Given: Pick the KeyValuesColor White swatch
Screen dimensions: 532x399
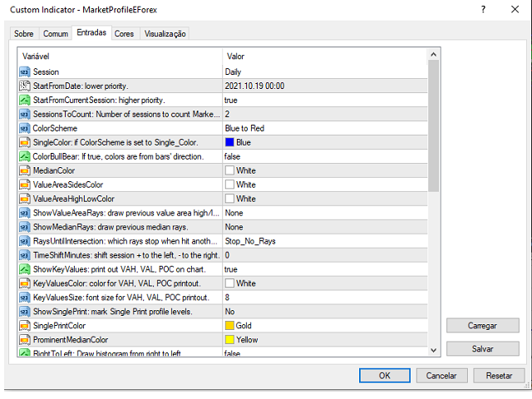Looking at the screenshot, I should tap(229, 283).
